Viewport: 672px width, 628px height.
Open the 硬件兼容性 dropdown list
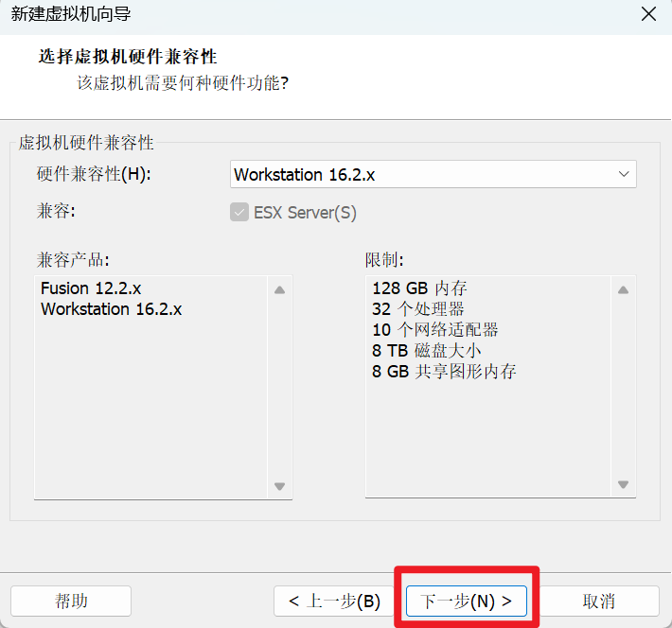pos(433,174)
